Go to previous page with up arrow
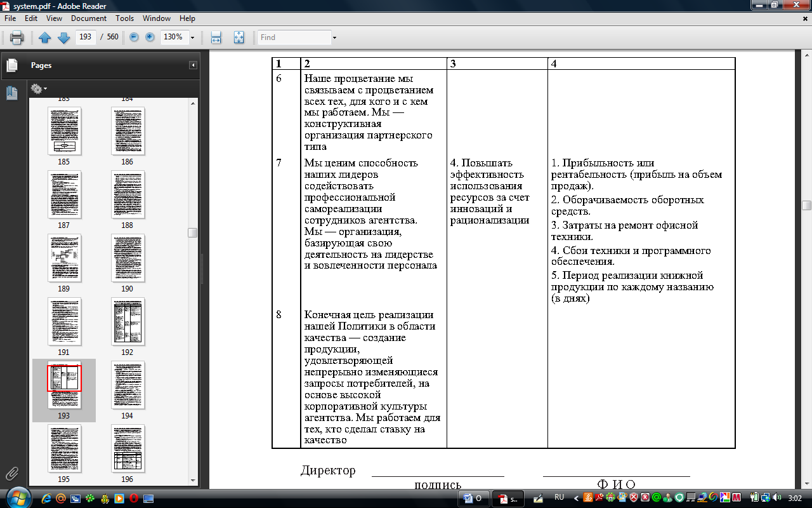 click(45, 37)
